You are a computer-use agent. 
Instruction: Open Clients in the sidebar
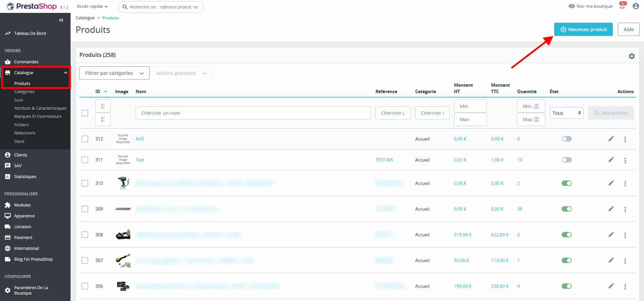pos(20,155)
